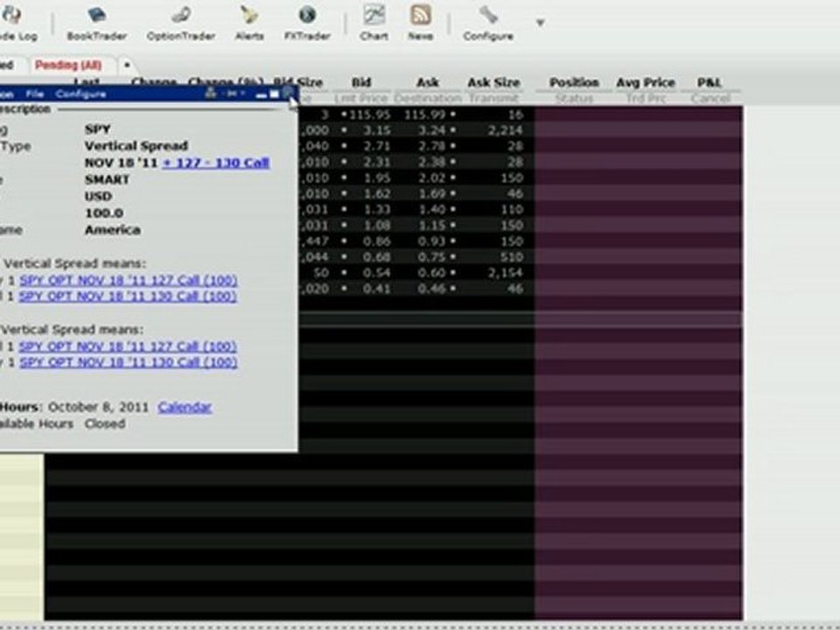Open a new Chart window
840x630 pixels.
(x=374, y=23)
